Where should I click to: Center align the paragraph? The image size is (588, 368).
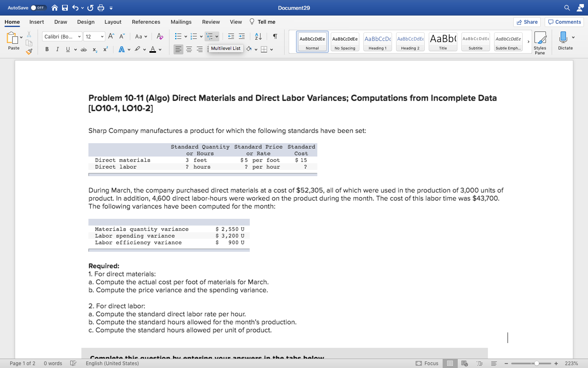tap(189, 49)
